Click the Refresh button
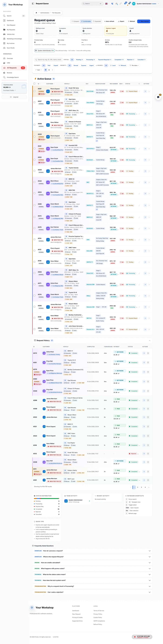163x644 pixels. tap(131, 22)
